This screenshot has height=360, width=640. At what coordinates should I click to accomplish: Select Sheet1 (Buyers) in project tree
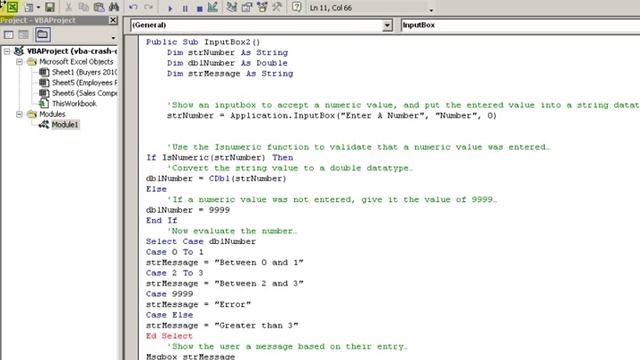click(x=84, y=72)
